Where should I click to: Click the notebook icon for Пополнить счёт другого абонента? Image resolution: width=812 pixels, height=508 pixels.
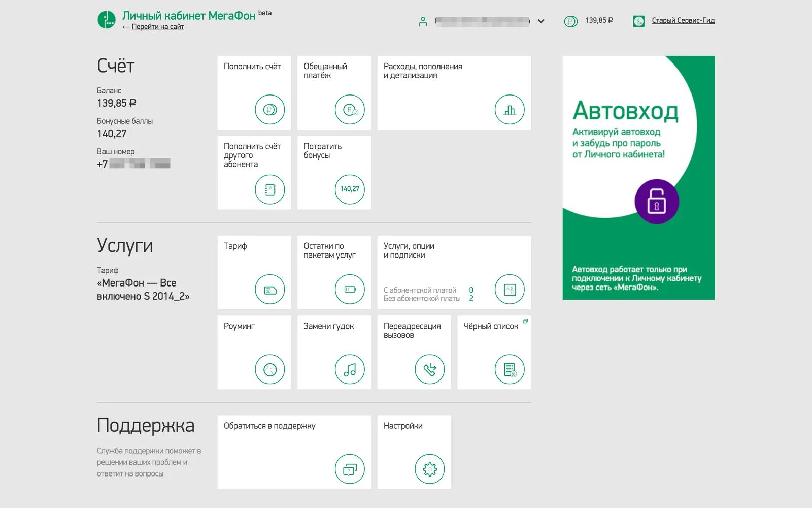pos(270,189)
